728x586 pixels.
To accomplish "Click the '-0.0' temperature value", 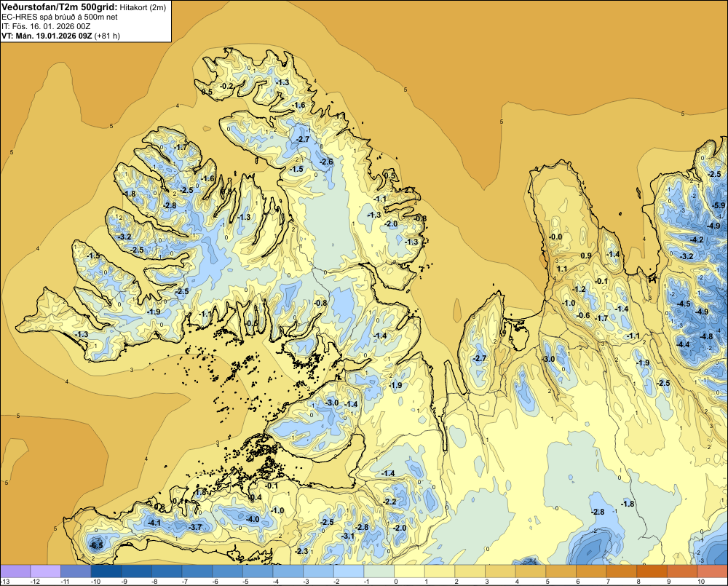I will coord(555,237).
